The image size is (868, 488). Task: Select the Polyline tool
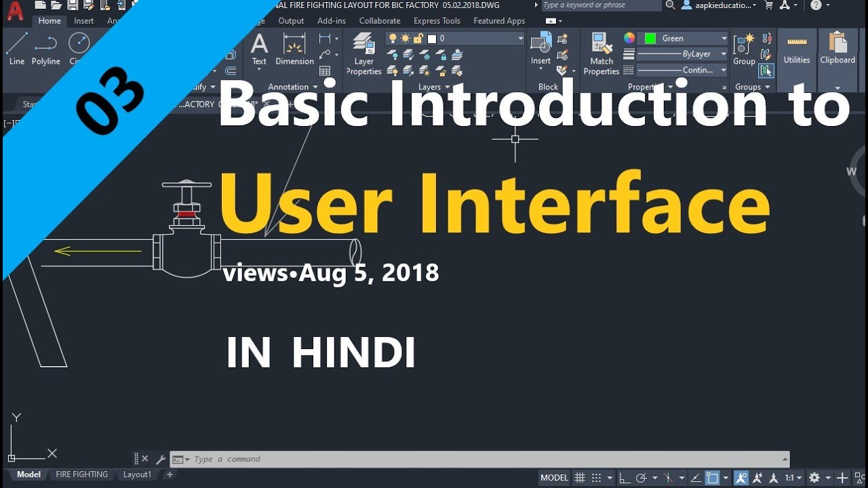tap(45, 49)
